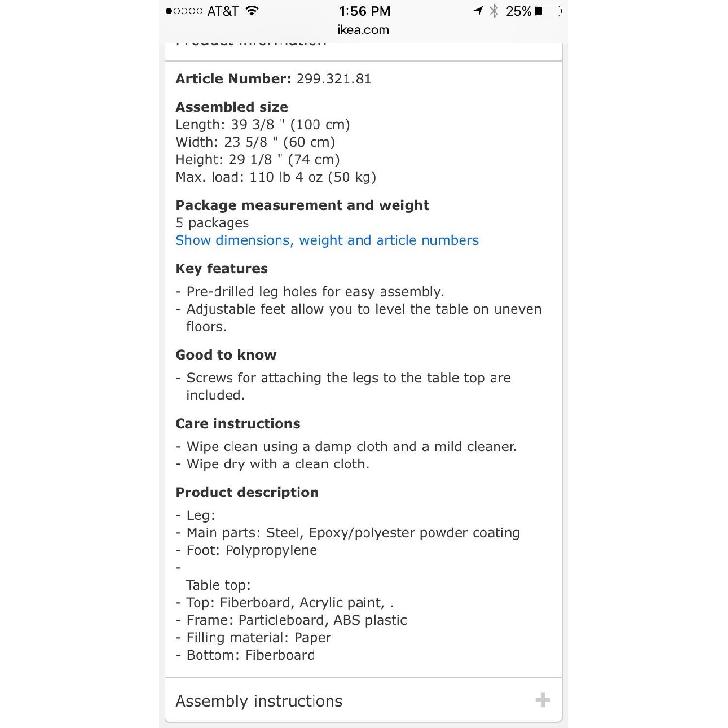The image size is (728, 728).
Task: Click the Key features heading
Action: click(x=221, y=269)
